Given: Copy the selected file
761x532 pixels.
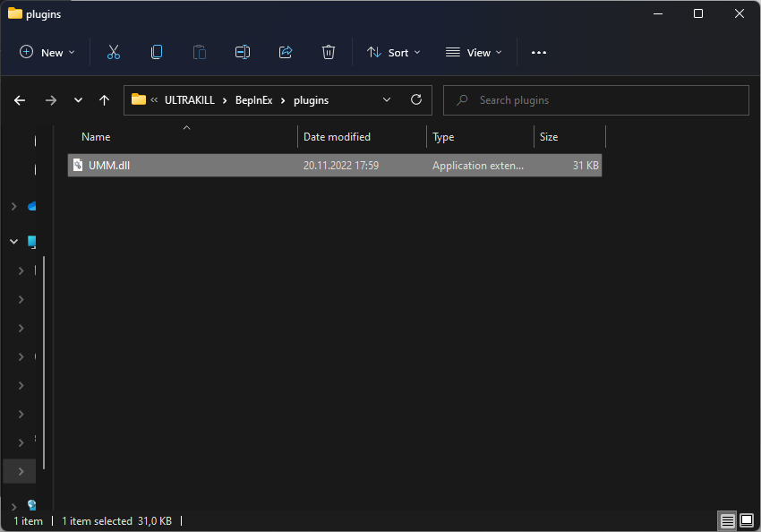Looking at the screenshot, I should [157, 53].
